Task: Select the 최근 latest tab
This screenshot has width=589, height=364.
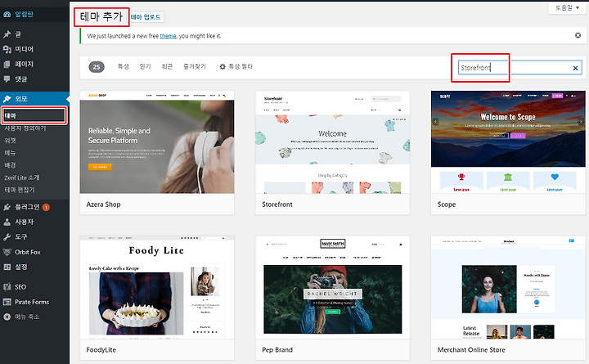Action: coord(167,66)
